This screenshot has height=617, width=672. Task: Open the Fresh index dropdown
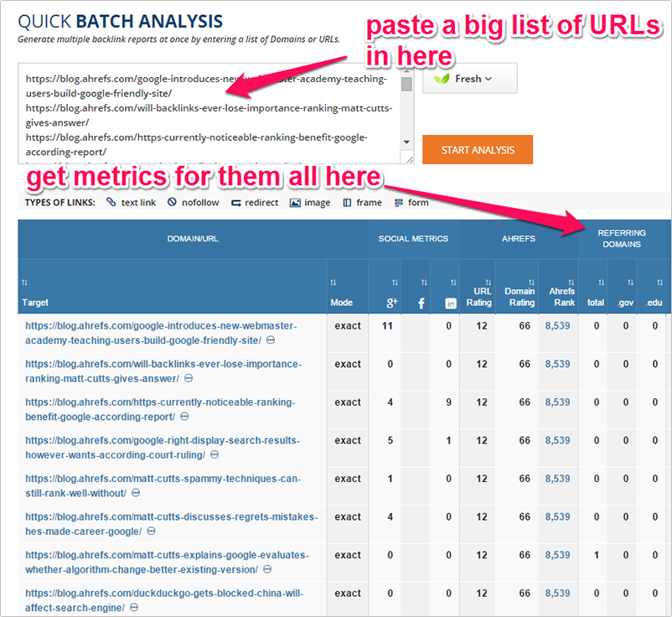[x=469, y=79]
